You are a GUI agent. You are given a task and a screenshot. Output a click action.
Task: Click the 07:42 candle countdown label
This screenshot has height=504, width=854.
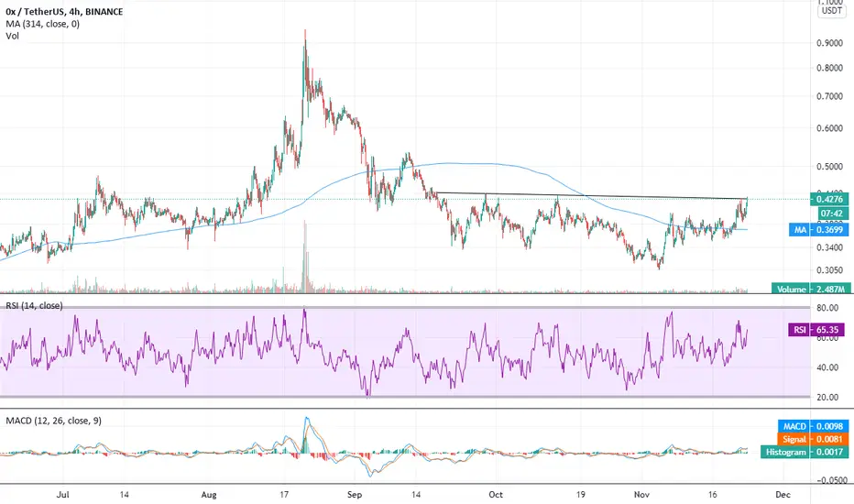click(x=831, y=214)
